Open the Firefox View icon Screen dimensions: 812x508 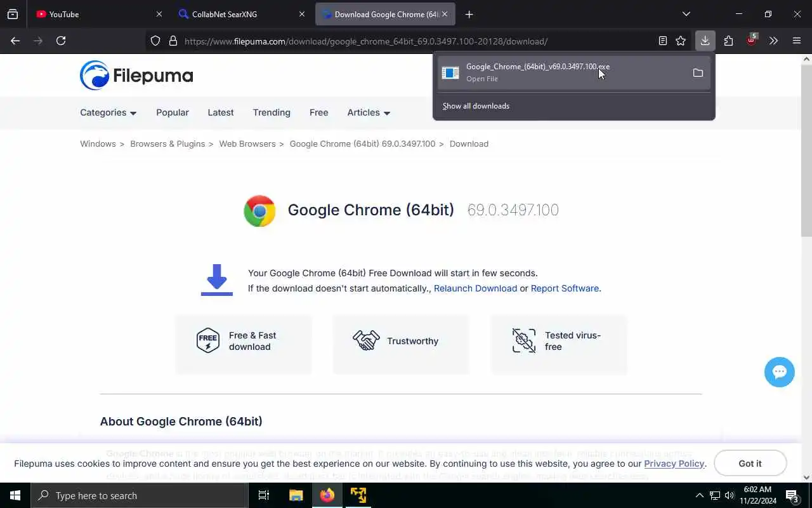click(x=13, y=14)
